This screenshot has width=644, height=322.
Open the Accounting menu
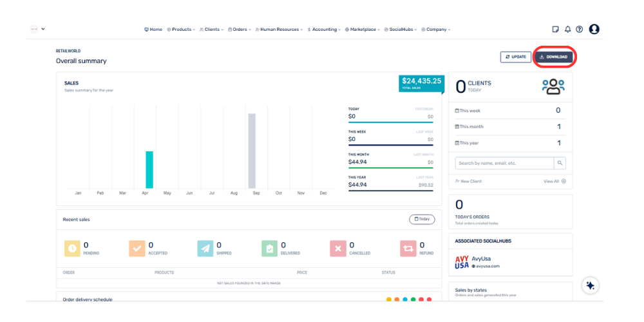[x=324, y=29]
